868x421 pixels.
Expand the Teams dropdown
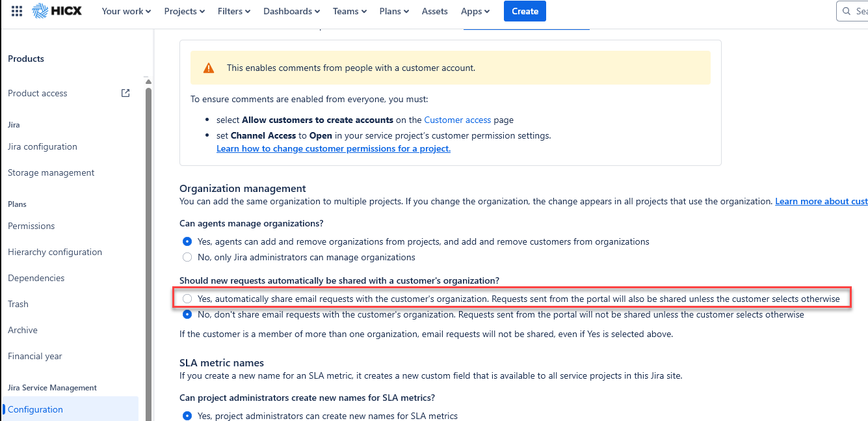(x=350, y=11)
